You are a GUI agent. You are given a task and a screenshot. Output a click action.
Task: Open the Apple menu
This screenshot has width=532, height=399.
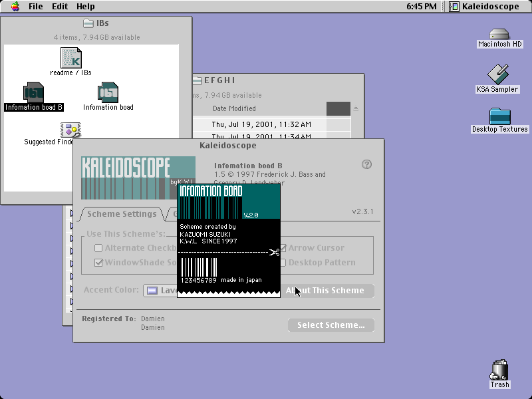tap(15, 7)
